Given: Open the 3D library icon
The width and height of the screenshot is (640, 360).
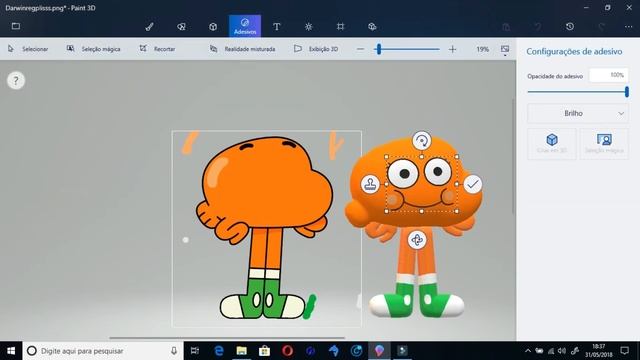Looking at the screenshot, I should pos(372,27).
